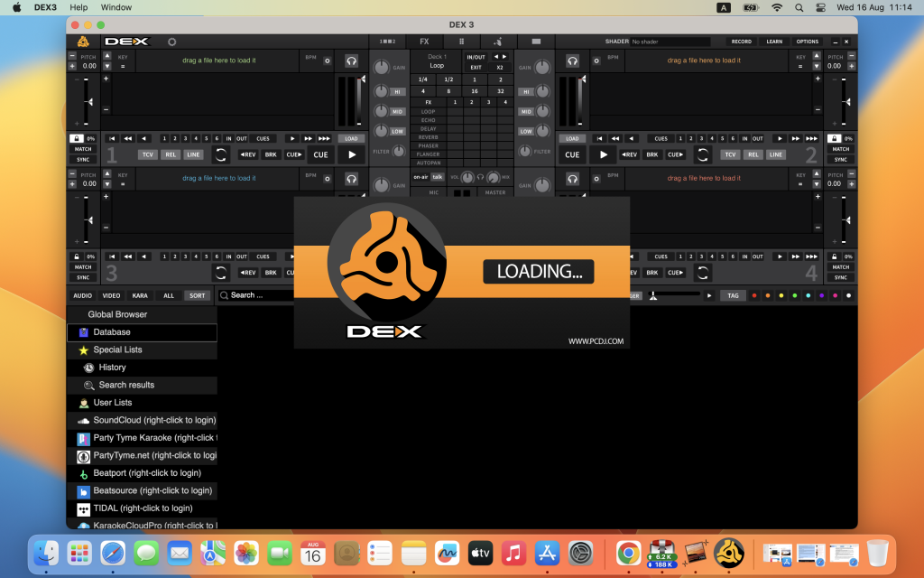Switch to the FX tab
924x578 pixels.
pos(424,42)
